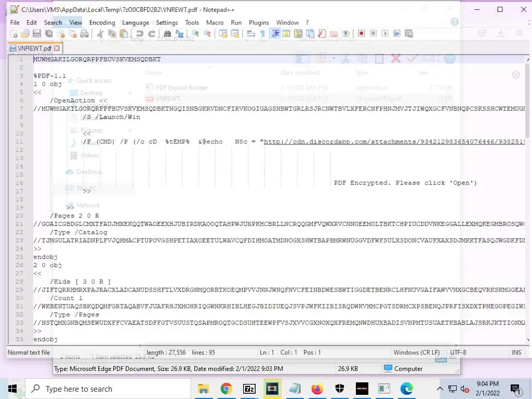This screenshot has width=532, height=399.
Task: Open 7-Zip from the taskbar
Action: 249,389
